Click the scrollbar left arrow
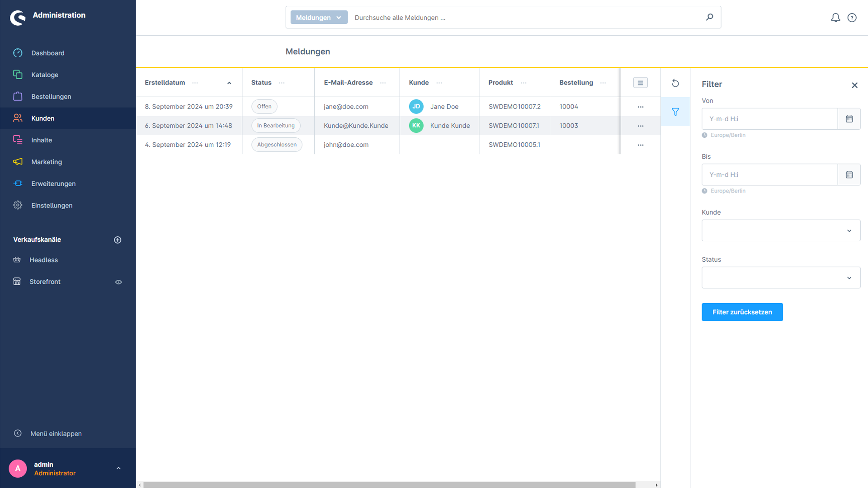868x488 pixels. tap(139, 485)
